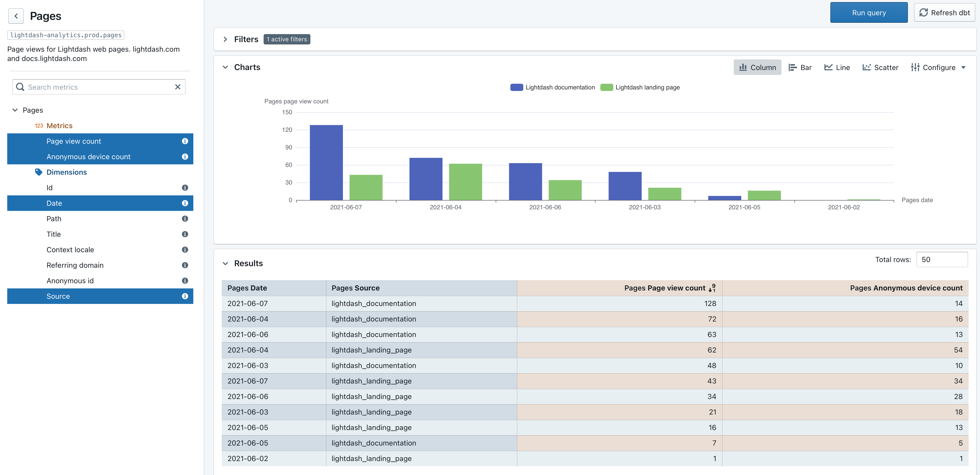Screen dimensions: 980x475
Task: Select the Path dimension
Action: point(100,219)
